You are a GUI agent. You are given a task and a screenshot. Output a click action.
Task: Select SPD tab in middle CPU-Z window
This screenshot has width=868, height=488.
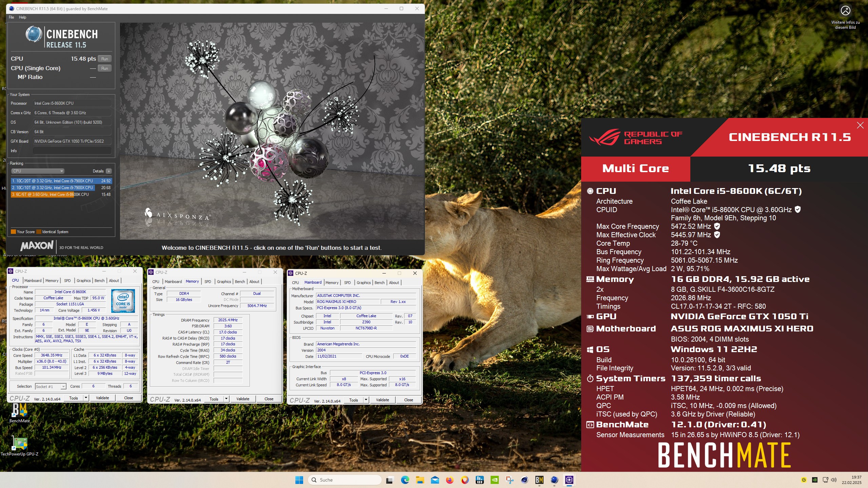pyautogui.click(x=208, y=282)
